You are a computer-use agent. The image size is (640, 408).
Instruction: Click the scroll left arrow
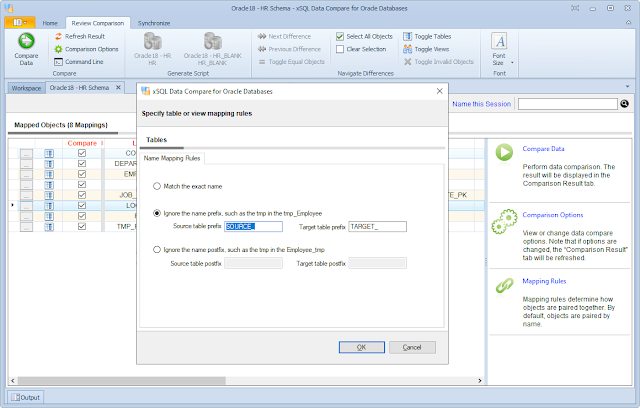tap(13, 381)
